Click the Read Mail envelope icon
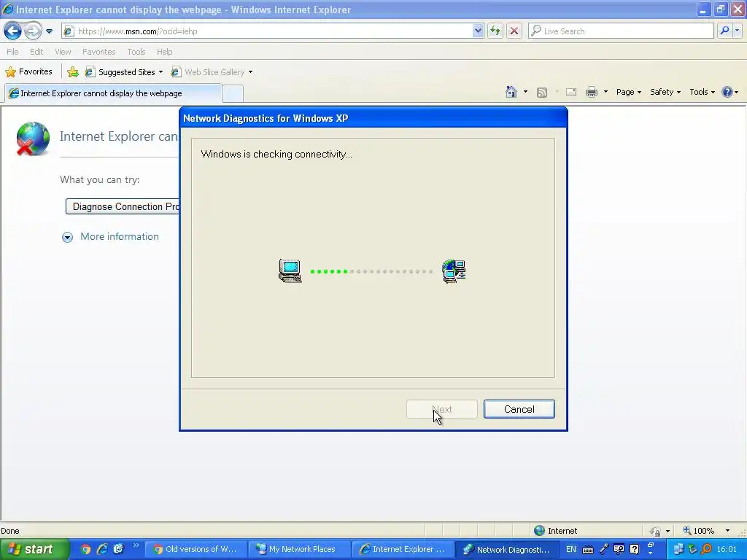The image size is (747, 560). [570, 93]
